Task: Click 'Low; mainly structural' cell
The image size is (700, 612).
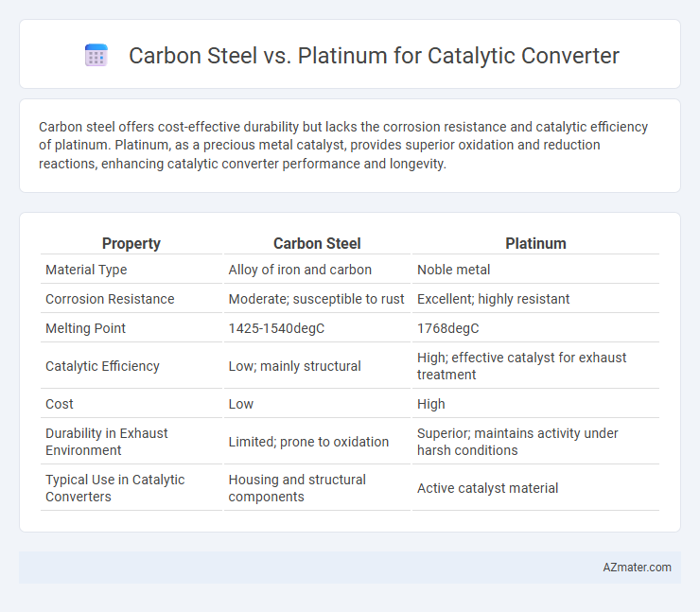Action: [294, 366]
